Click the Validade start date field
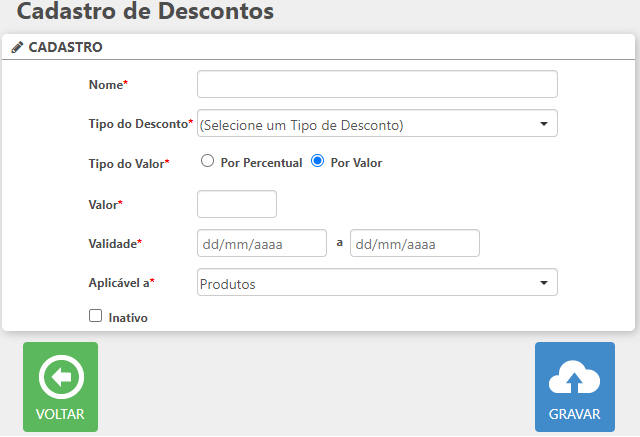640x437 pixels. click(x=262, y=243)
